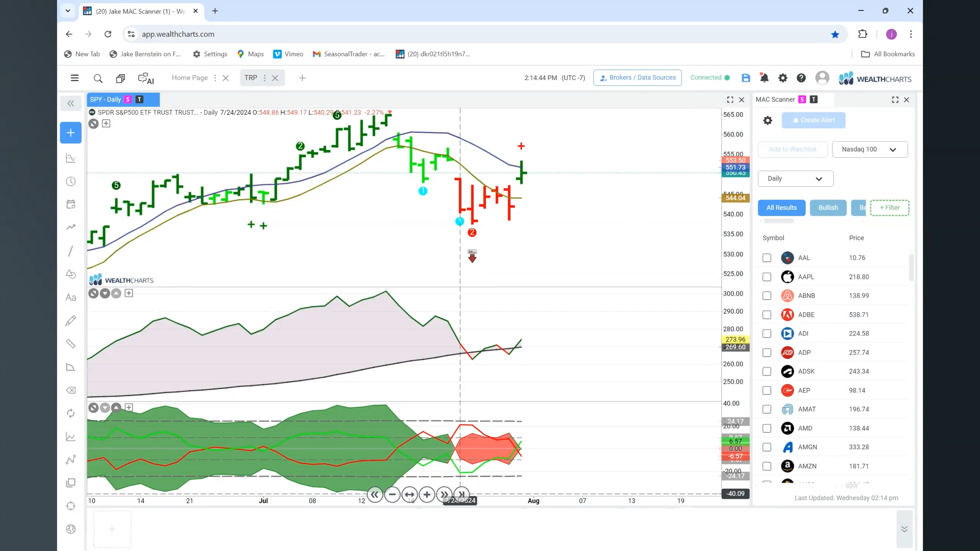Click Add to Watchlist button
The width and height of the screenshot is (980, 551).
(792, 149)
